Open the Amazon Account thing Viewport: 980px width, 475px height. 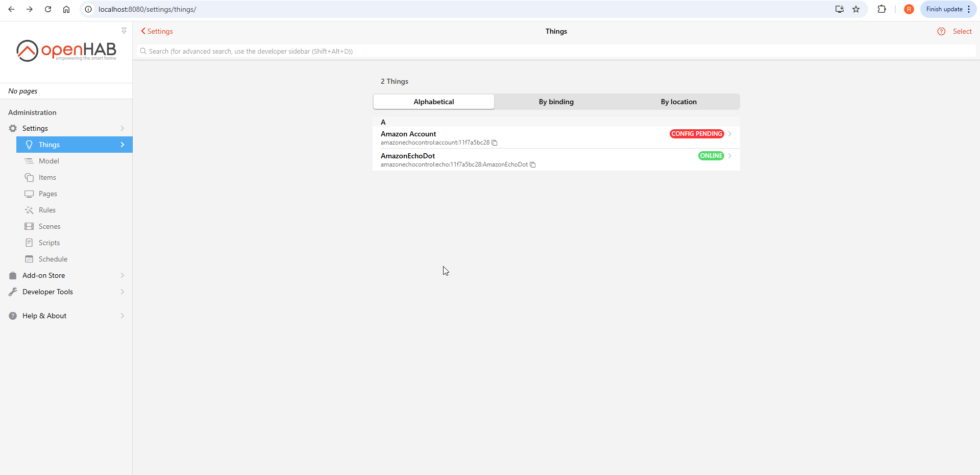coord(556,137)
